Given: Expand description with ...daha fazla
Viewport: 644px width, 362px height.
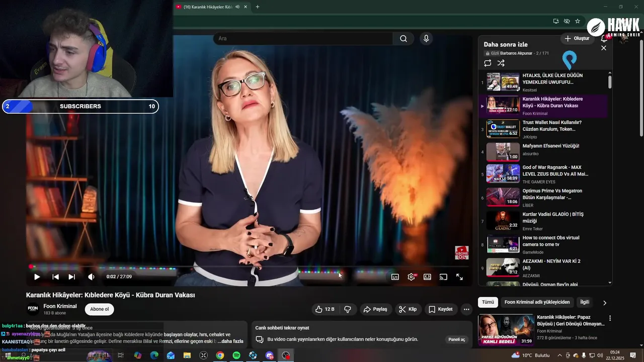Looking at the screenshot, I should [x=231, y=341].
